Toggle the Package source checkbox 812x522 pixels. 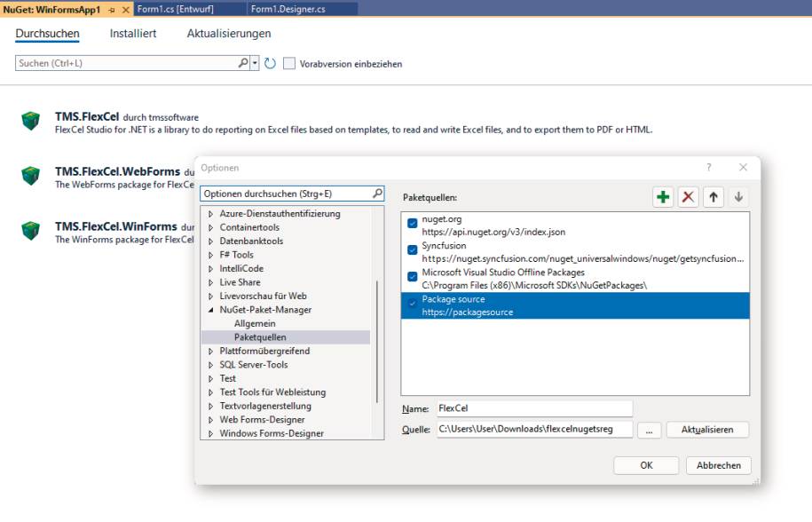413,304
